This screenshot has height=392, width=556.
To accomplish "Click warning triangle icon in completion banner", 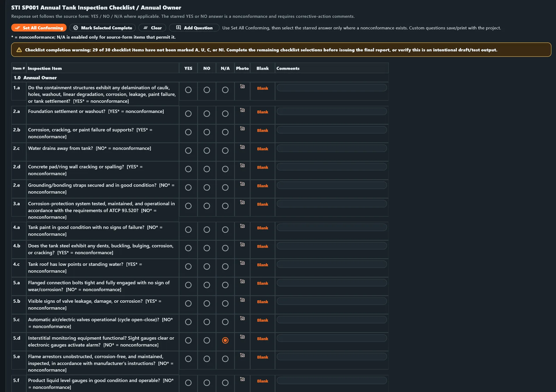I will [x=19, y=50].
